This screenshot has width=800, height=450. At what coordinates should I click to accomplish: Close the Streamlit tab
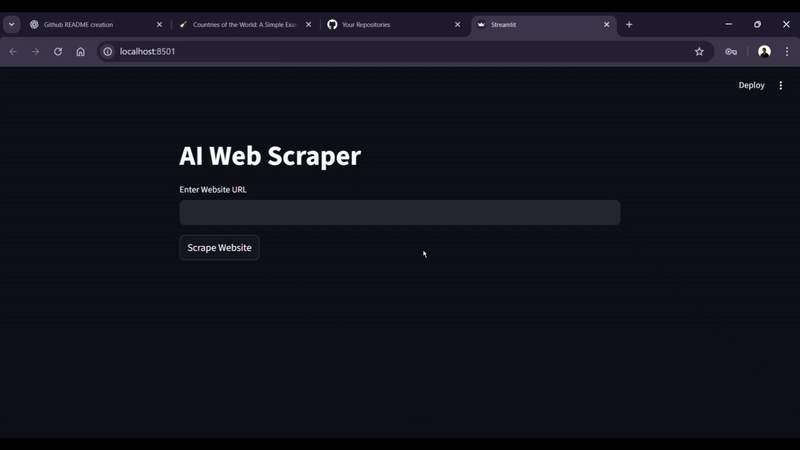point(606,24)
